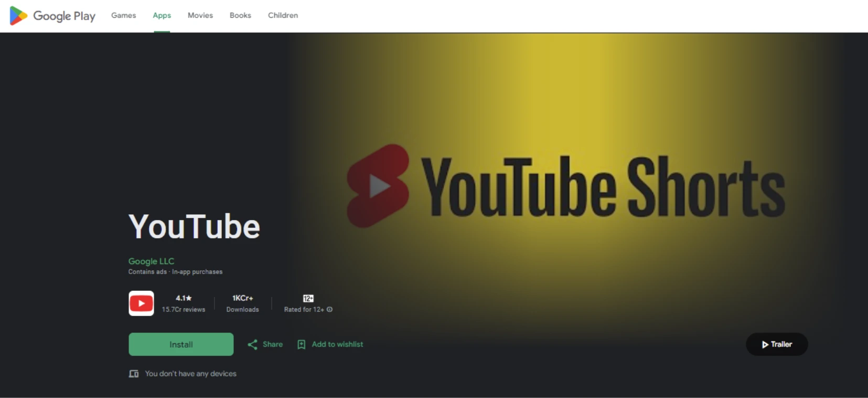Click the Downloads label
This screenshot has width=868, height=398.
point(243,309)
